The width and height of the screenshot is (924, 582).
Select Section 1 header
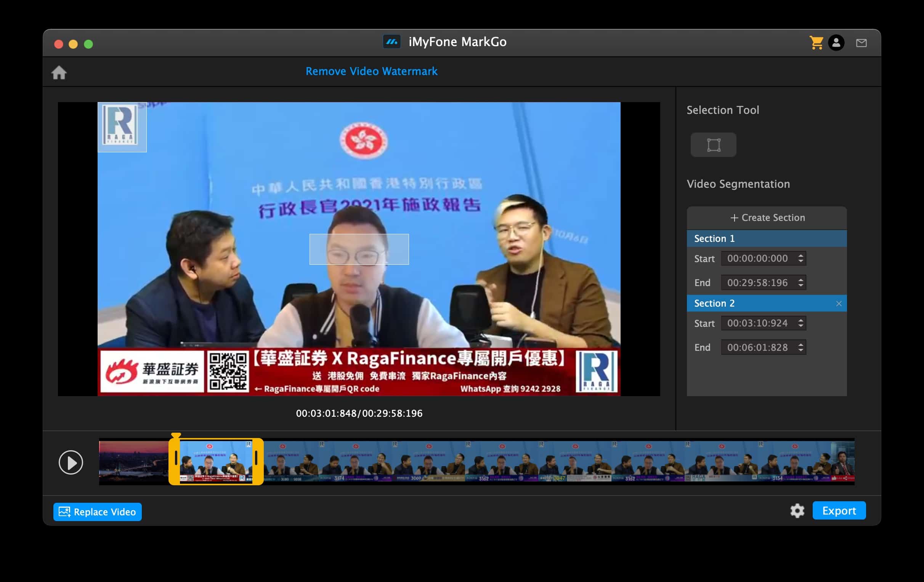[767, 238]
